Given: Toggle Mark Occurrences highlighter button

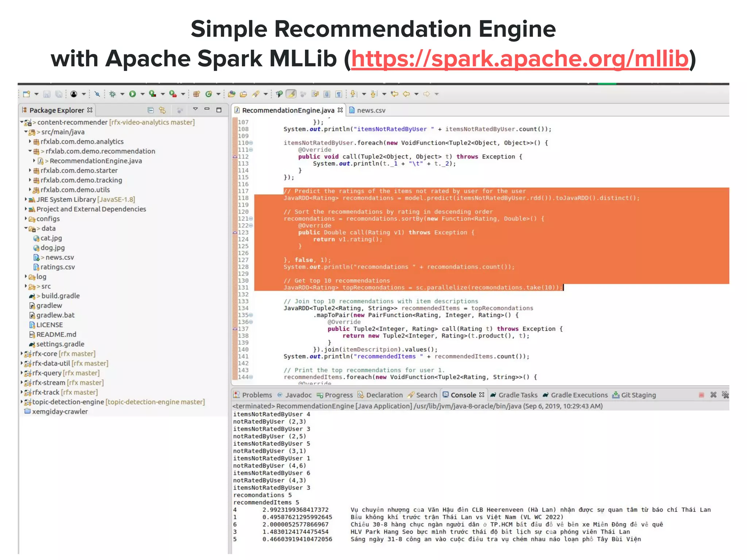Looking at the screenshot, I should pyautogui.click(x=291, y=94).
